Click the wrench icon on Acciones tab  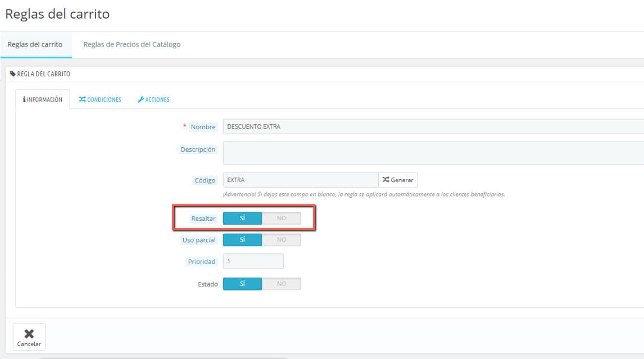[x=140, y=99]
